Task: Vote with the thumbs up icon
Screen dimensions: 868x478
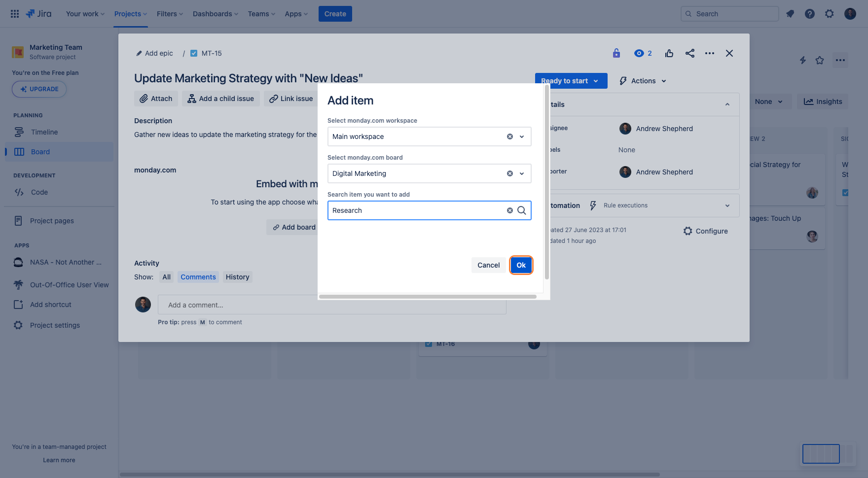Action: tap(669, 53)
